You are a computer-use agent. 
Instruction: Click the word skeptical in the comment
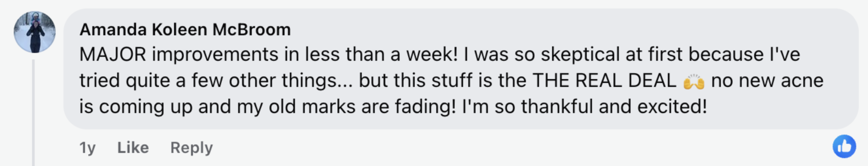(x=580, y=55)
